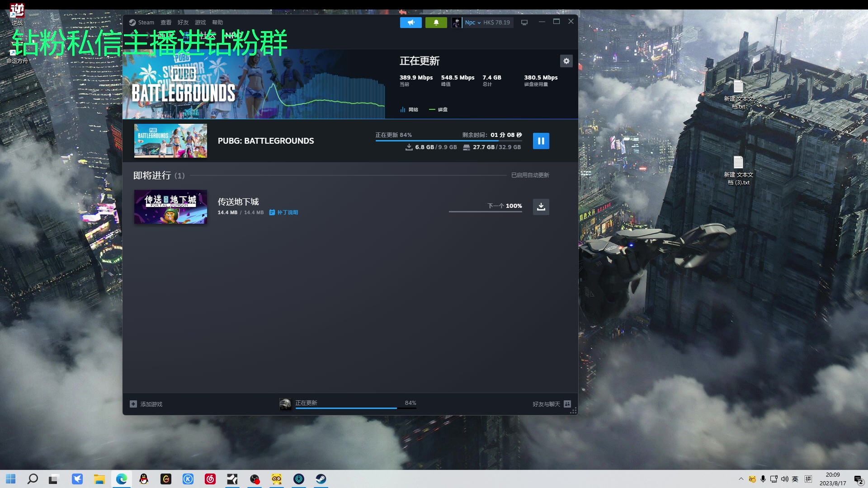868x488 pixels.
Task: Click the 548.5 Mbps peak speed value
Action: (x=458, y=78)
